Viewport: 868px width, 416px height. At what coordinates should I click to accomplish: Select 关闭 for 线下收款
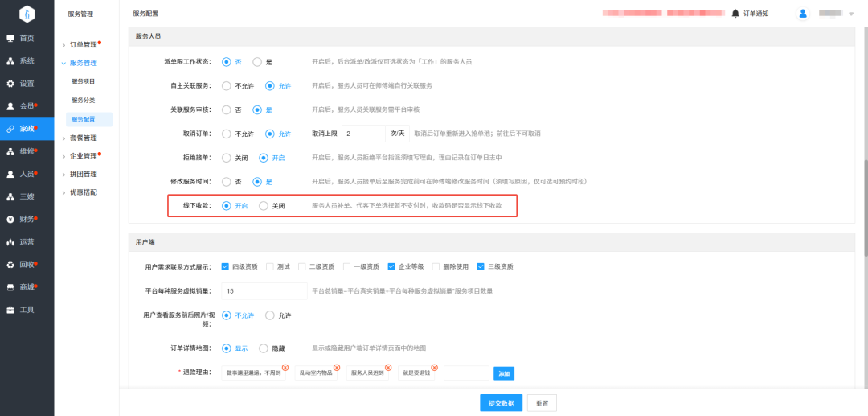point(264,205)
